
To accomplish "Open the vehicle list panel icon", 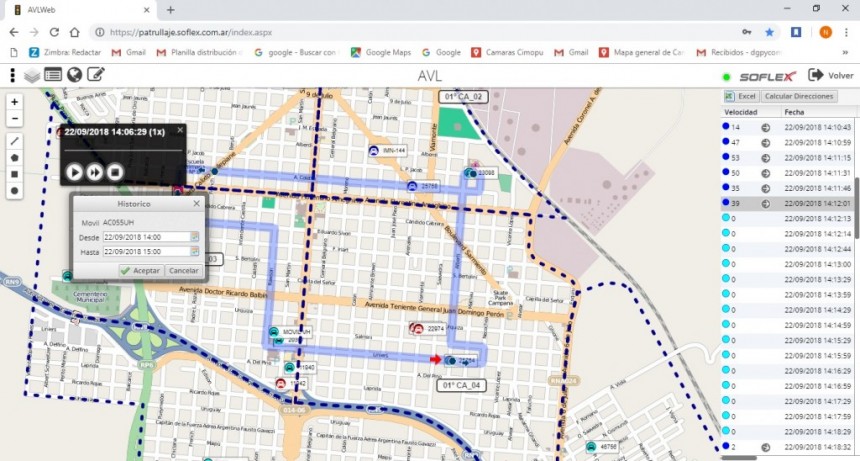I will 53,75.
